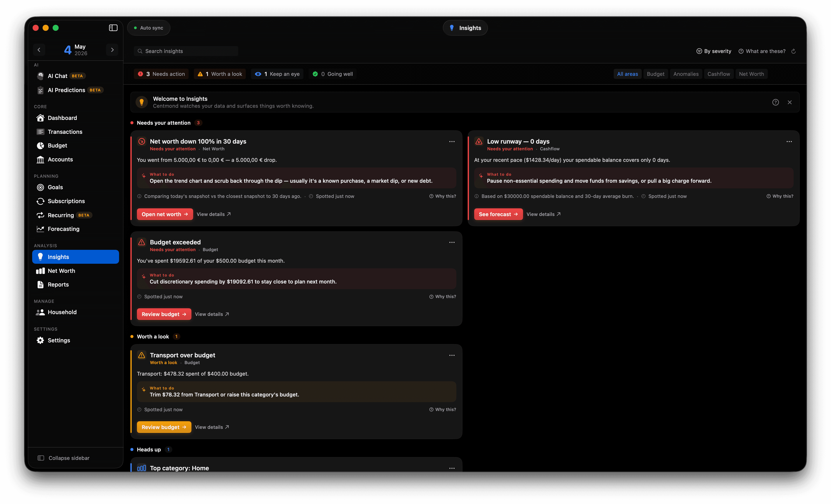The image size is (831, 504).
Task: Select Insights in the sidebar
Action: coord(76,257)
